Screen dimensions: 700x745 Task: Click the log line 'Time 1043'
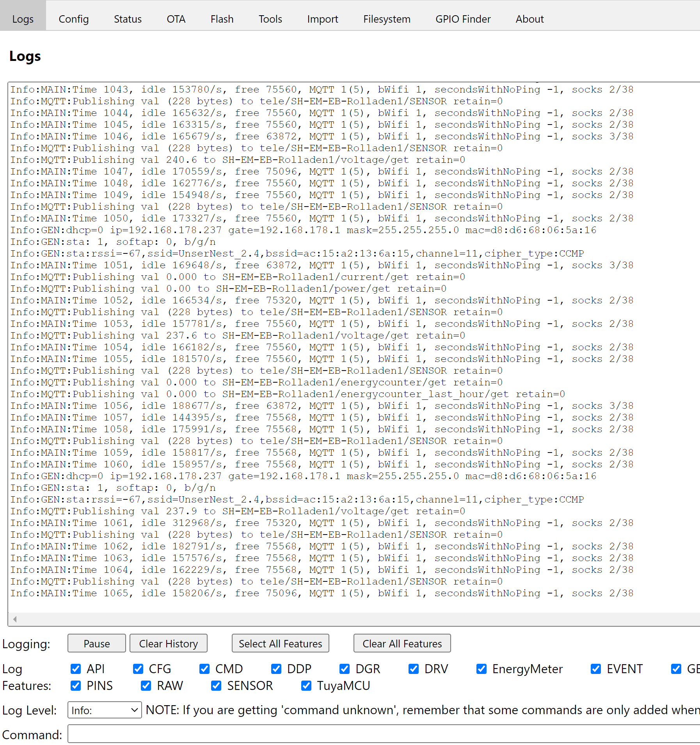point(322,89)
